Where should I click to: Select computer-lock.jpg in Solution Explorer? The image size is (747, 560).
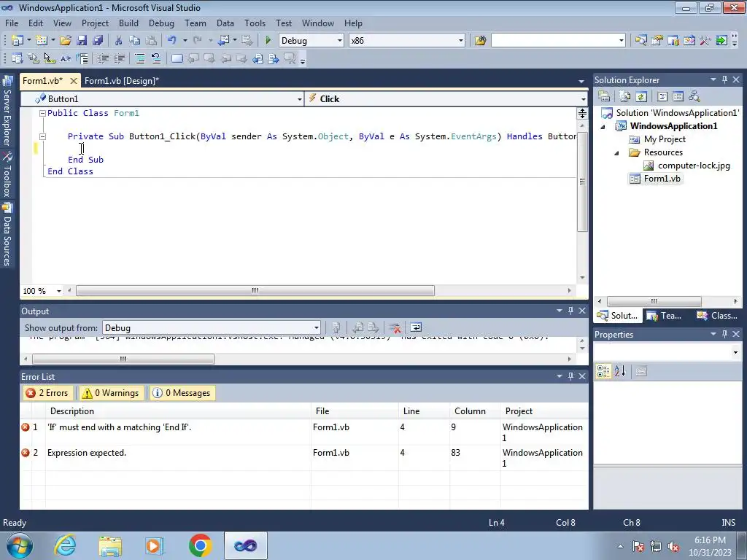(693, 166)
